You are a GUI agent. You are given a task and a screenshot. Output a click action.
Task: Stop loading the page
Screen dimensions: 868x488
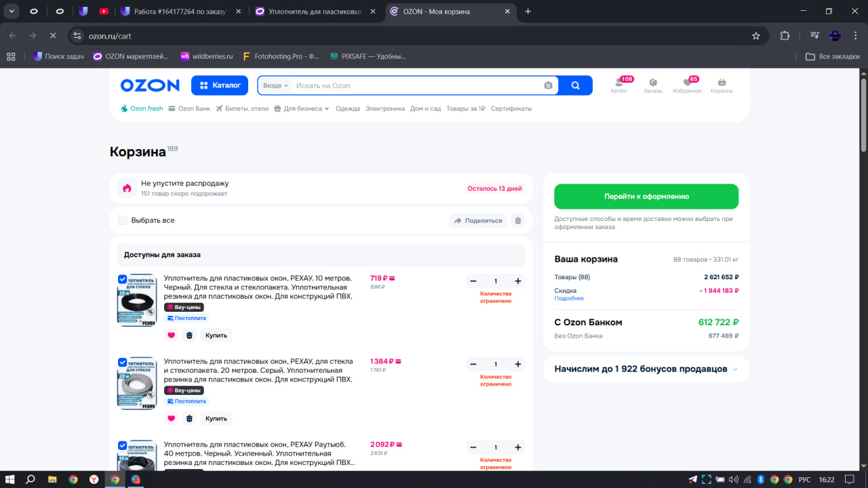coord(52,35)
